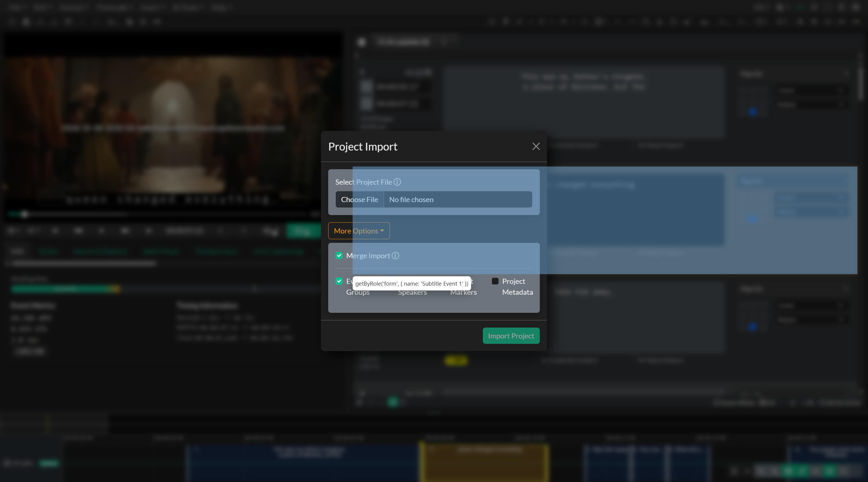The image size is (868, 482).
Task: Close the Project Import dialog
Action: tap(536, 146)
